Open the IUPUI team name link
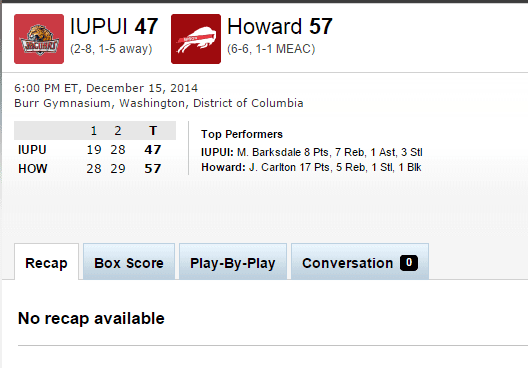 pyautogui.click(x=99, y=26)
